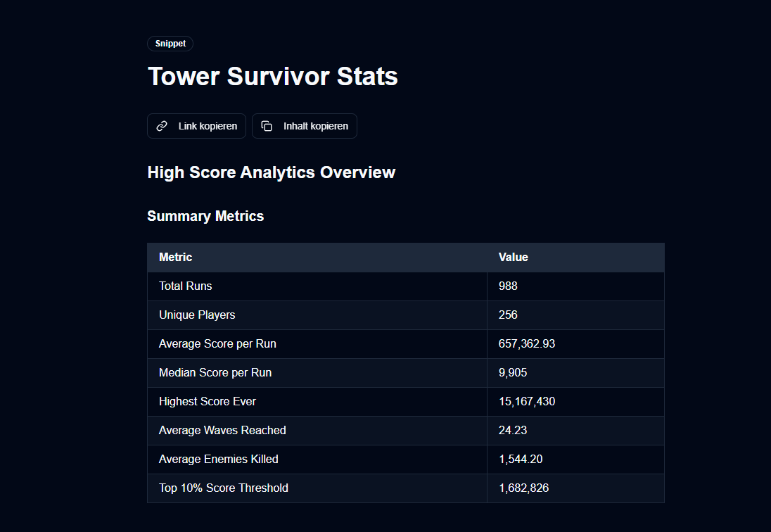The width and height of the screenshot is (771, 532).
Task: Select the Highest Score Ever cell
Action: click(317, 402)
